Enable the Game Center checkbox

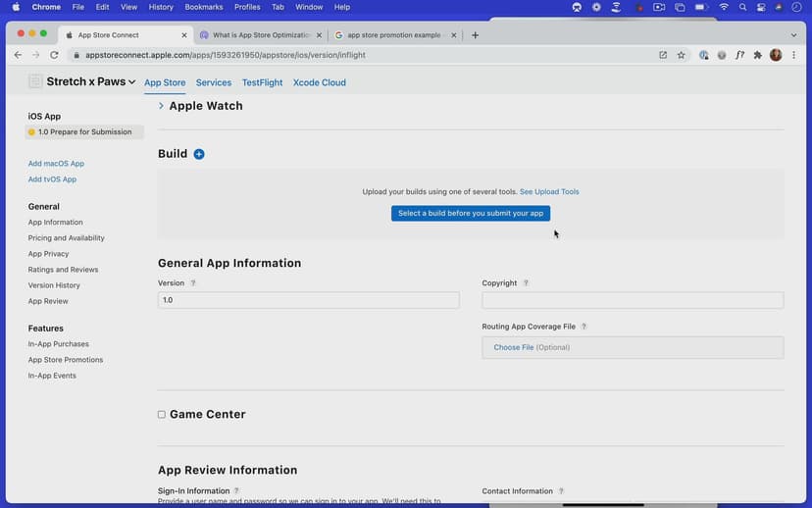click(162, 415)
